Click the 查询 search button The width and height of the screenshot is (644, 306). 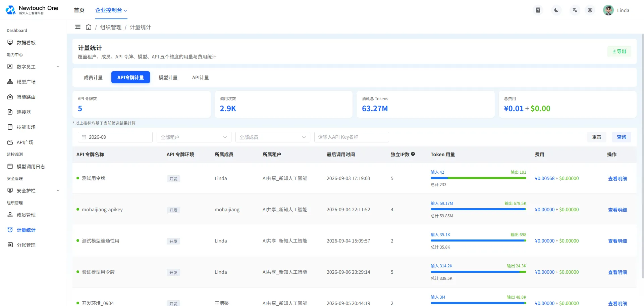622,137
